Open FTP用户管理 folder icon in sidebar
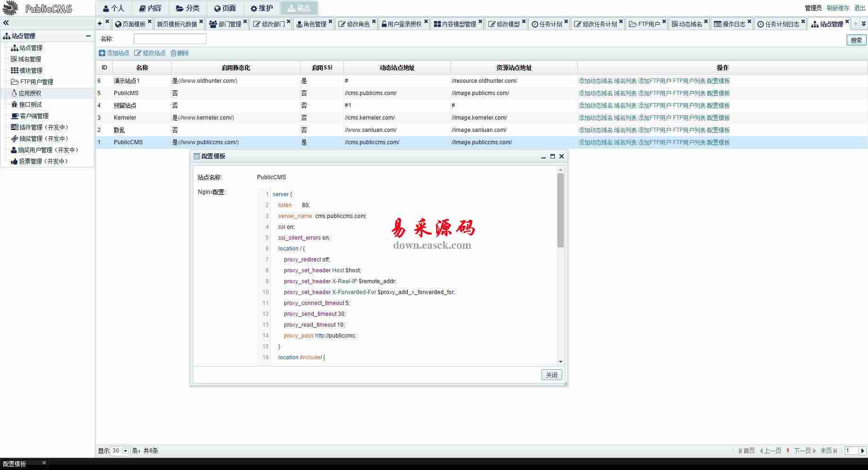This screenshot has height=470, width=868. point(15,82)
